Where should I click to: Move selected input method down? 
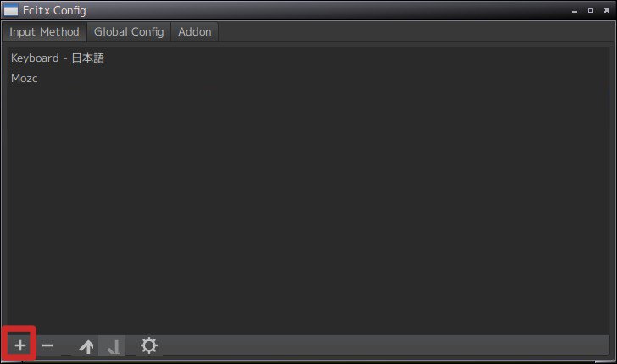(113, 346)
